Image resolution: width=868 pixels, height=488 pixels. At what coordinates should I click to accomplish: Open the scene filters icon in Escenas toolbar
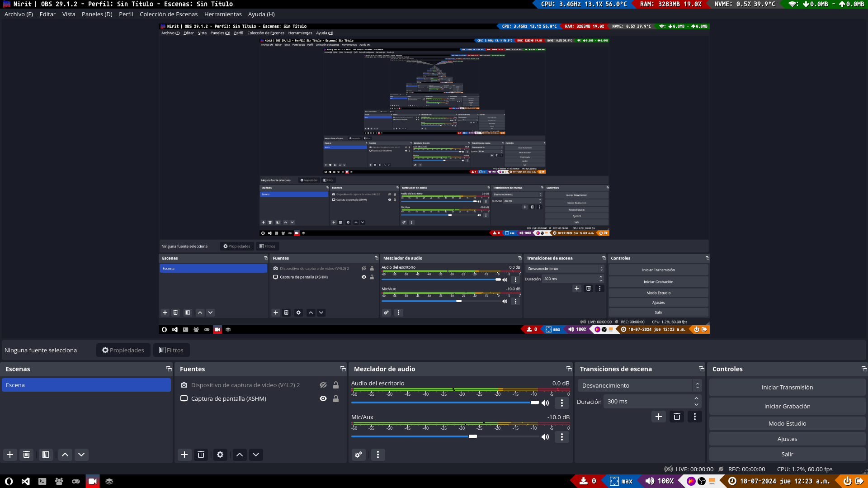(x=46, y=455)
